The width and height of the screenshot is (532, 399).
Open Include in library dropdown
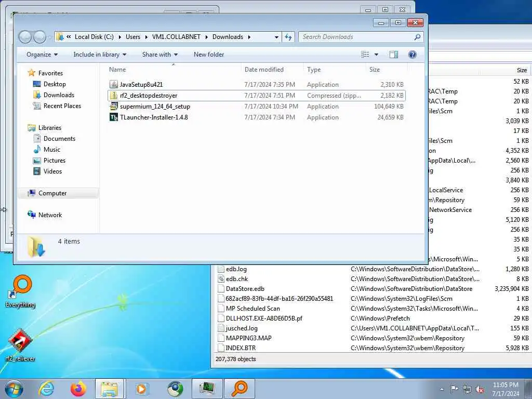[x=100, y=55]
